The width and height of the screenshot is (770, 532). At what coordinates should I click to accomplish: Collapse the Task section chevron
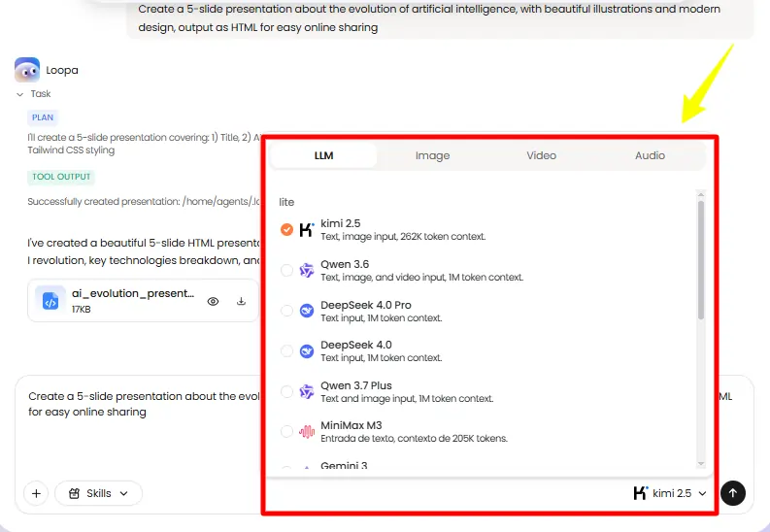click(19, 94)
